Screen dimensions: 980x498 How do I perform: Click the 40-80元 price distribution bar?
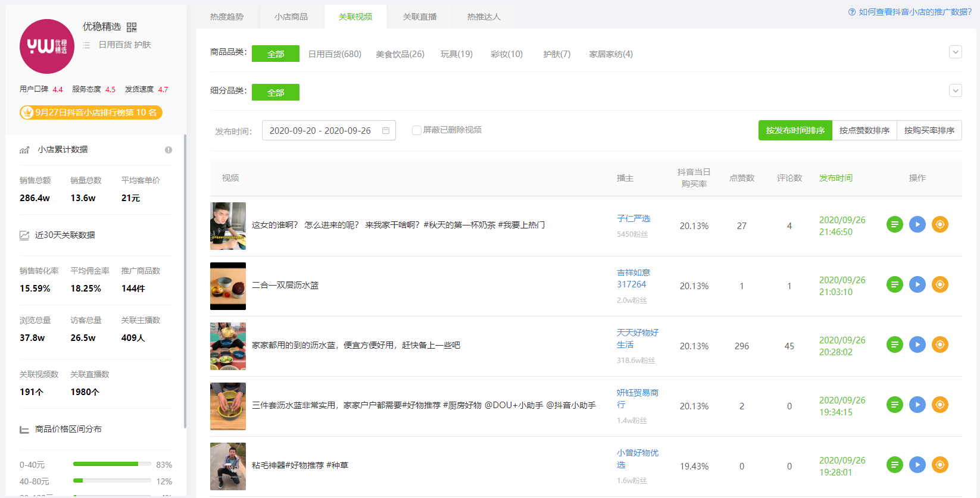pyautogui.click(x=112, y=481)
